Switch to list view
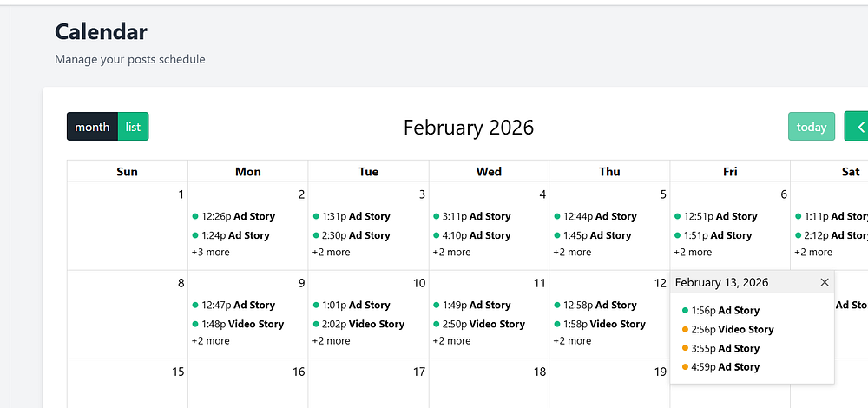Image resolution: width=868 pixels, height=408 pixels. click(x=133, y=127)
